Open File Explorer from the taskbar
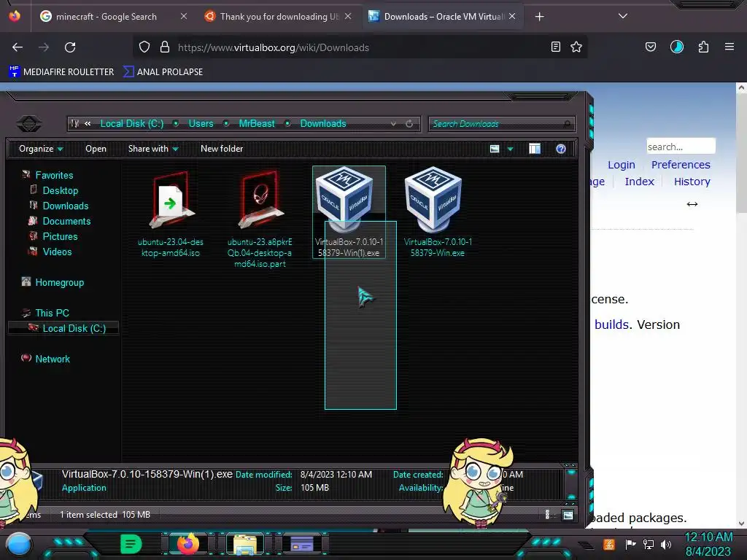The image size is (747, 560). (245, 544)
